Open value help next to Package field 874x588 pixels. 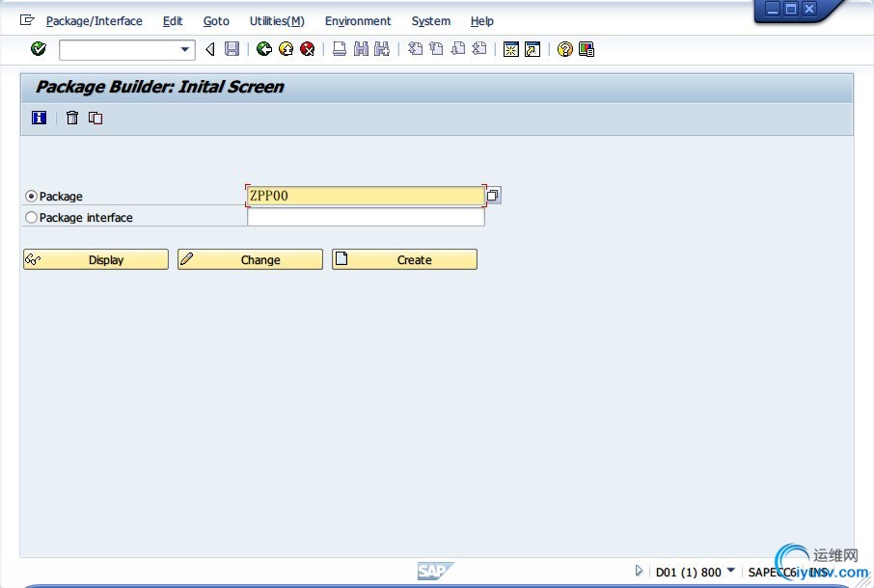click(493, 195)
